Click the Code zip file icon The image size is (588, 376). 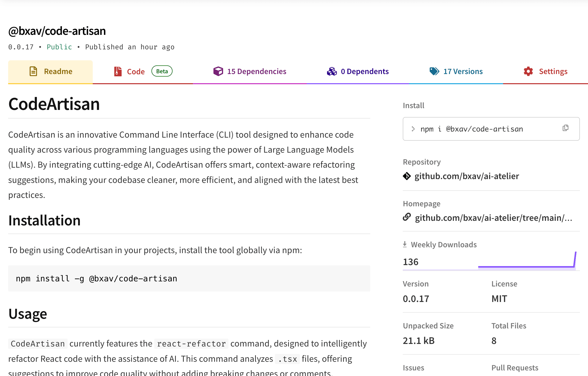(x=118, y=71)
